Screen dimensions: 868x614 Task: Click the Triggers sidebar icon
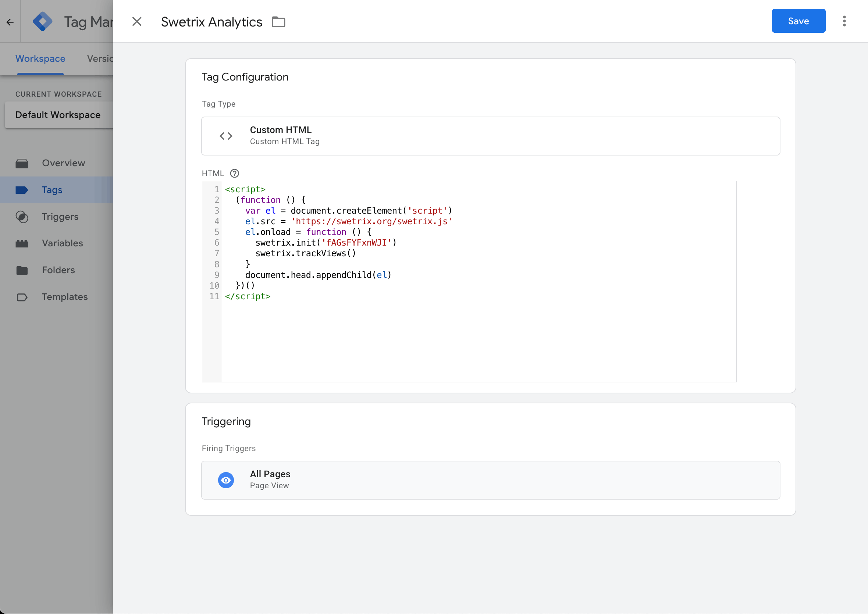pos(22,217)
